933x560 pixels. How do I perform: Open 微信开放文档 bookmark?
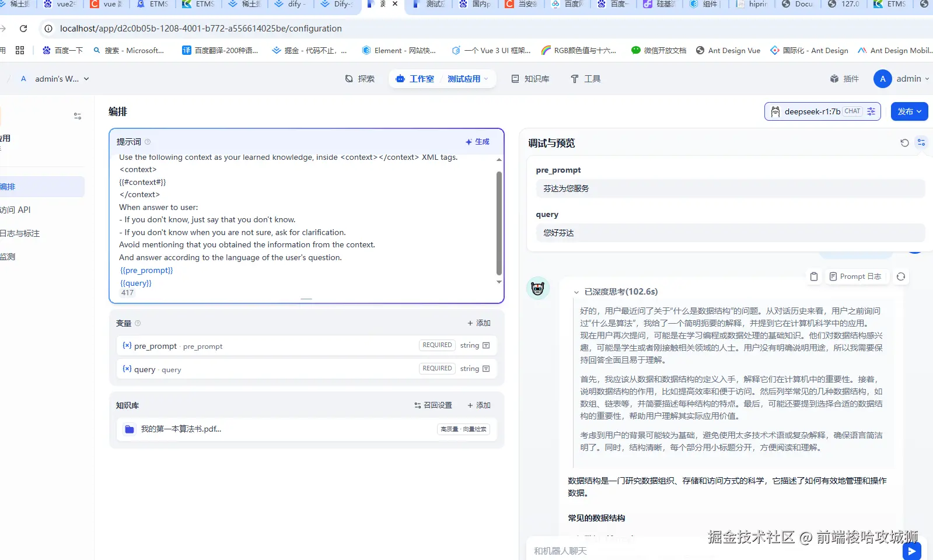coord(659,50)
